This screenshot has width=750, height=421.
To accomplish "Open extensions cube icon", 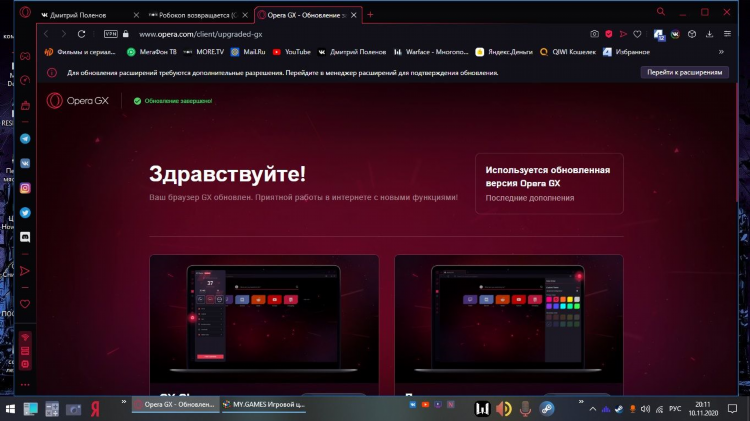I will click(x=692, y=34).
